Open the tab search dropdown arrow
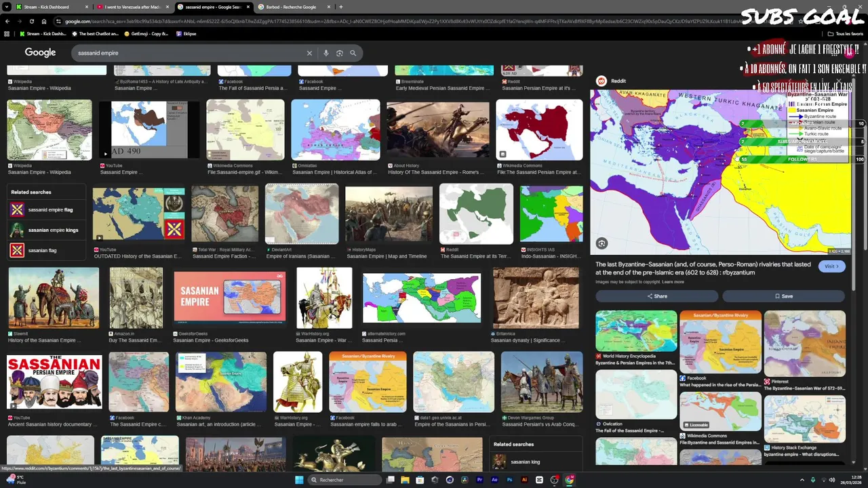 7,7
